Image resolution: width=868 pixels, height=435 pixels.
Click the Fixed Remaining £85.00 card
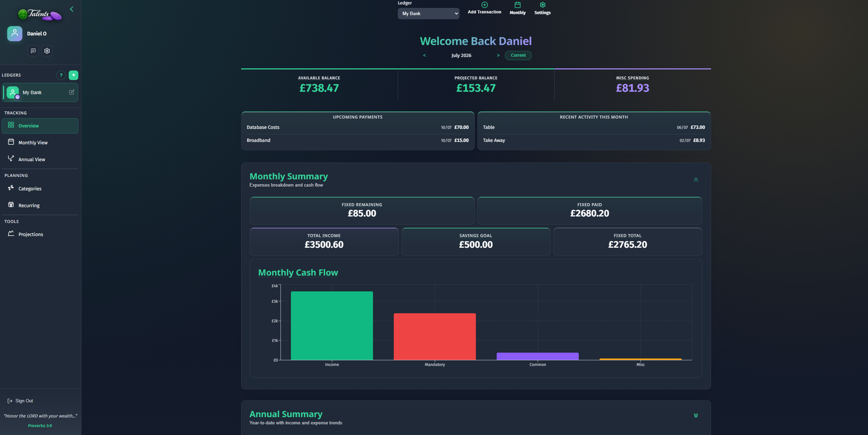pyautogui.click(x=362, y=211)
